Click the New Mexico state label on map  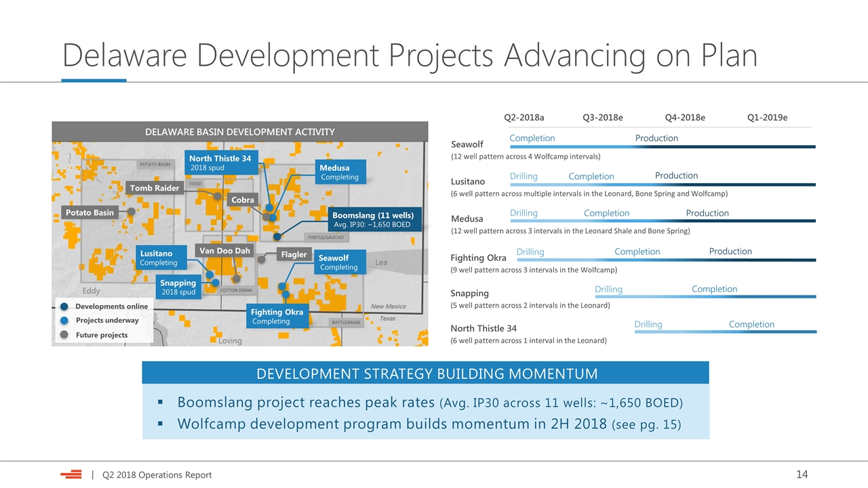point(388,307)
